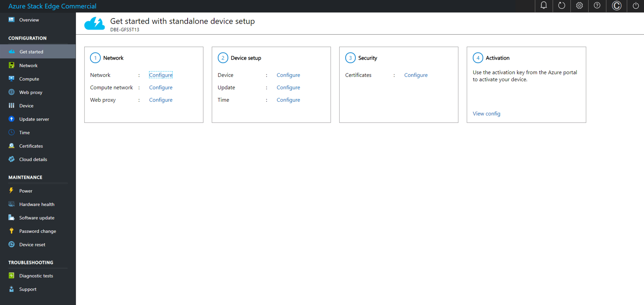Image resolution: width=644 pixels, height=305 pixels.
Task: Open the Compute settings icon
Action: [11, 79]
